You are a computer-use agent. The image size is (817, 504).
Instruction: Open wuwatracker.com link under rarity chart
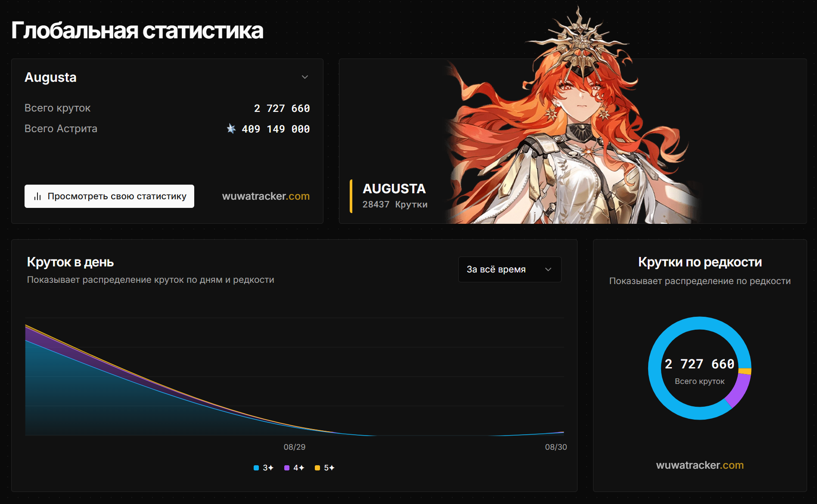click(x=700, y=465)
